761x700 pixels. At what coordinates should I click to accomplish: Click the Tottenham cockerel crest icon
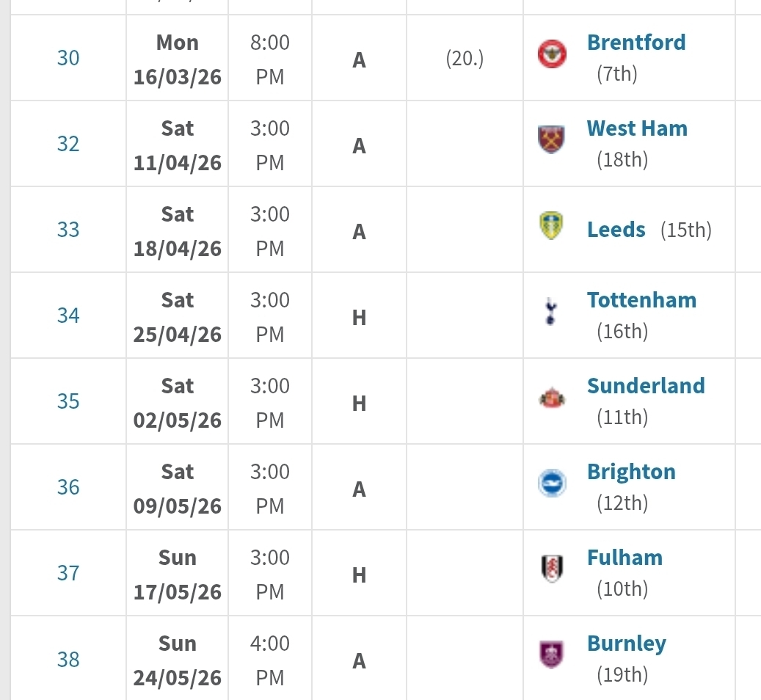coord(552,312)
